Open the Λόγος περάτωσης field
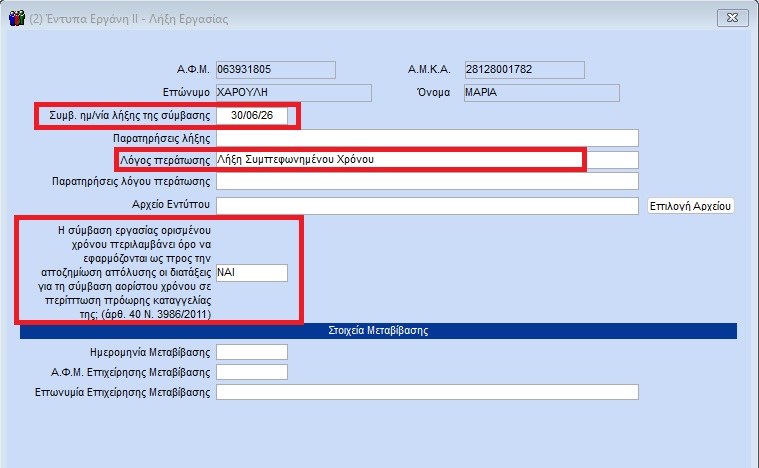 pos(398,159)
